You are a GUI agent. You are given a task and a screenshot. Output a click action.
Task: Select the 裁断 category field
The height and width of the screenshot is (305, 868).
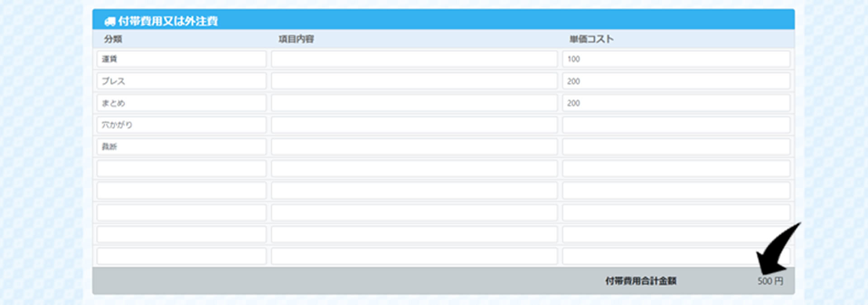coord(181,147)
